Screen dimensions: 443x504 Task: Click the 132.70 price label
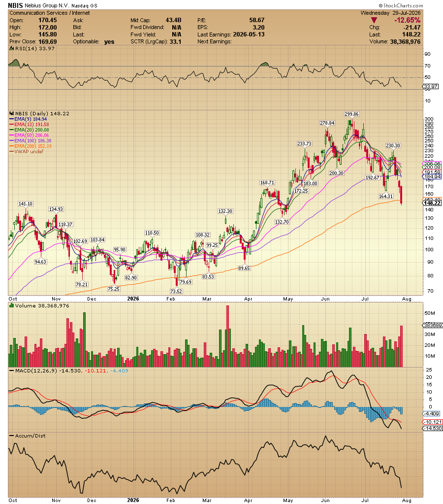pos(282,222)
